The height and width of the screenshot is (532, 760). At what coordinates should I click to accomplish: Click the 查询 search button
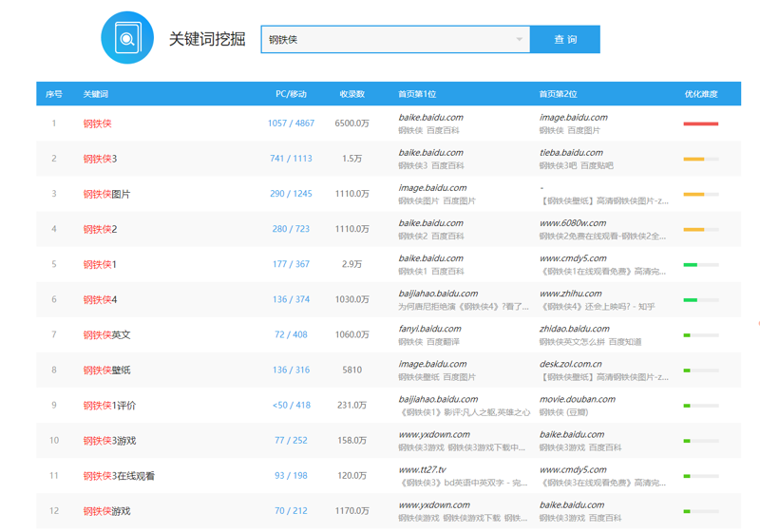pyautogui.click(x=565, y=39)
